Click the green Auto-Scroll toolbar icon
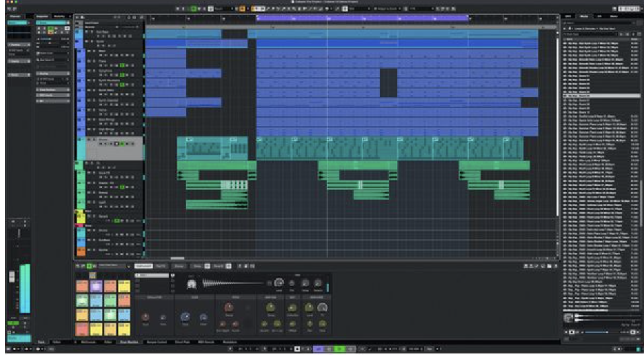644x355 pixels. [194, 9]
